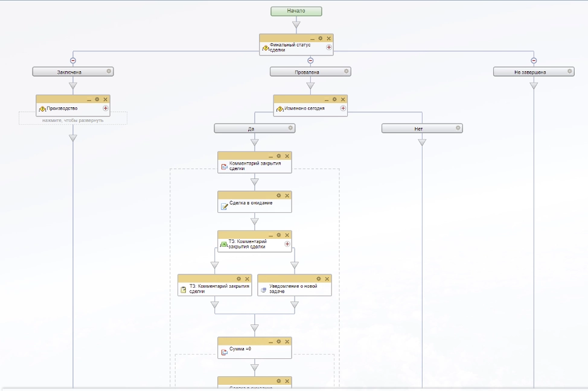Open settings icon on Не завершена branch
The width and height of the screenshot is (588, 392).
click(x=569, y=71)
